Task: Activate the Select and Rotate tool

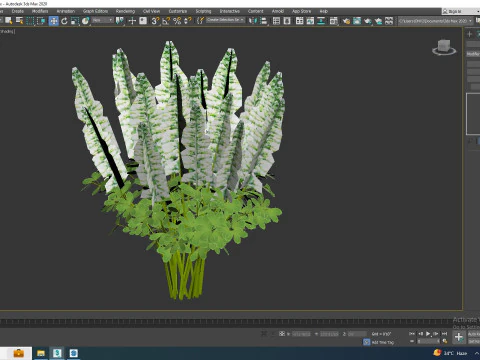Action: 64,21
